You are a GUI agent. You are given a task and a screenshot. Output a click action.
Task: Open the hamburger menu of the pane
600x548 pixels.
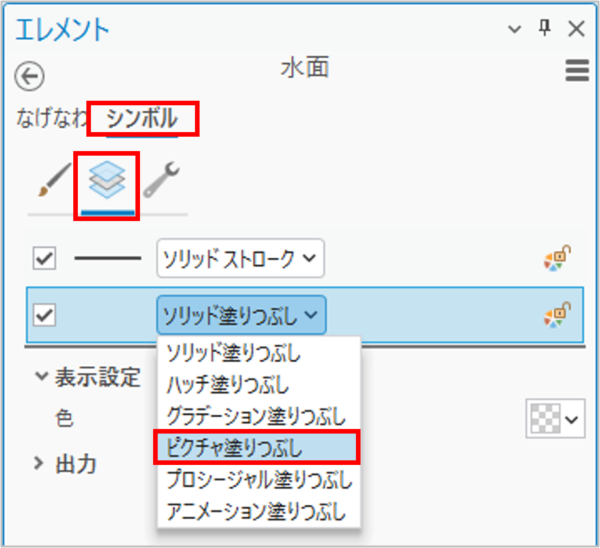coord(575,71)
